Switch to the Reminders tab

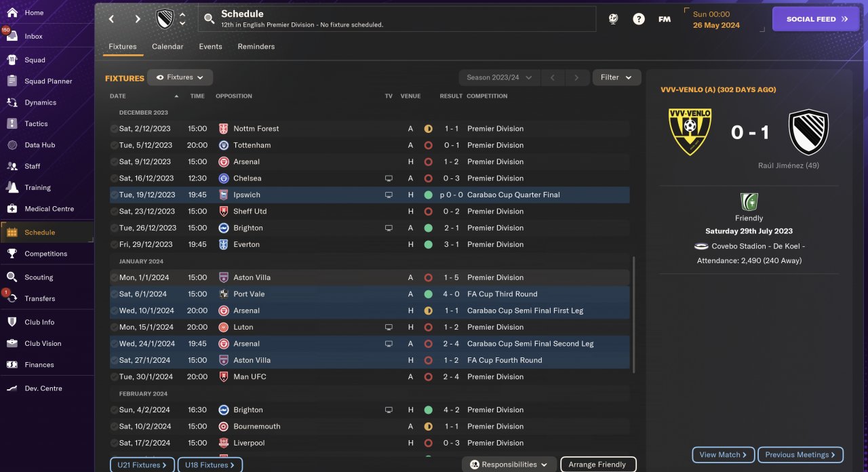click(x=256, y=47)
